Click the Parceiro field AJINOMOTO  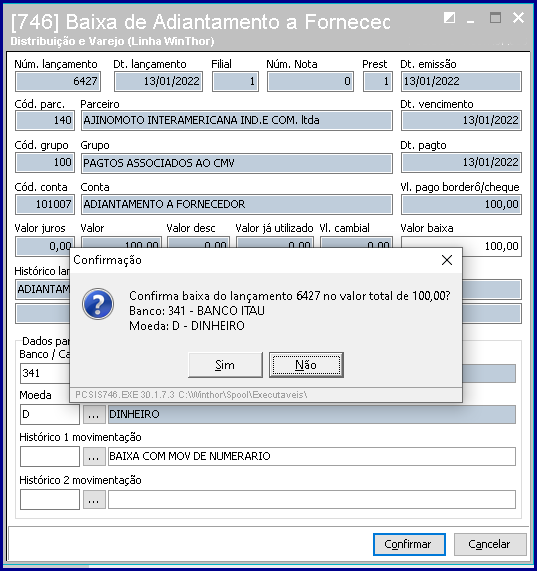(237, 121)
